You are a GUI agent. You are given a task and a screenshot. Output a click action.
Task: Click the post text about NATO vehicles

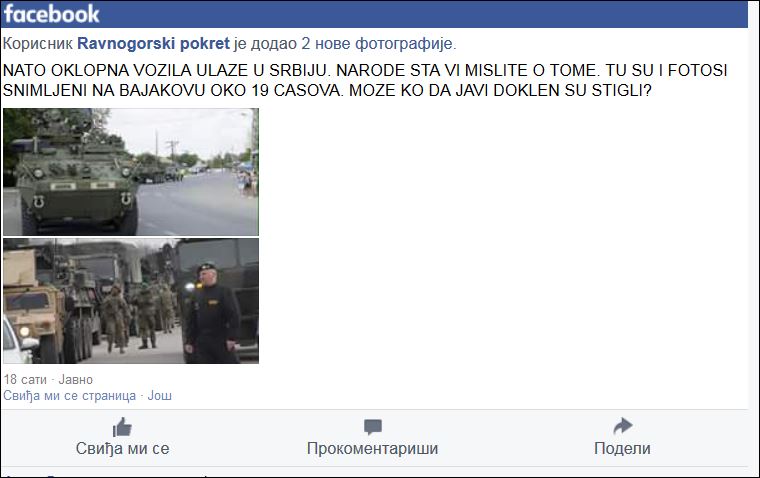pyautogui.click(x=365, y=80)
